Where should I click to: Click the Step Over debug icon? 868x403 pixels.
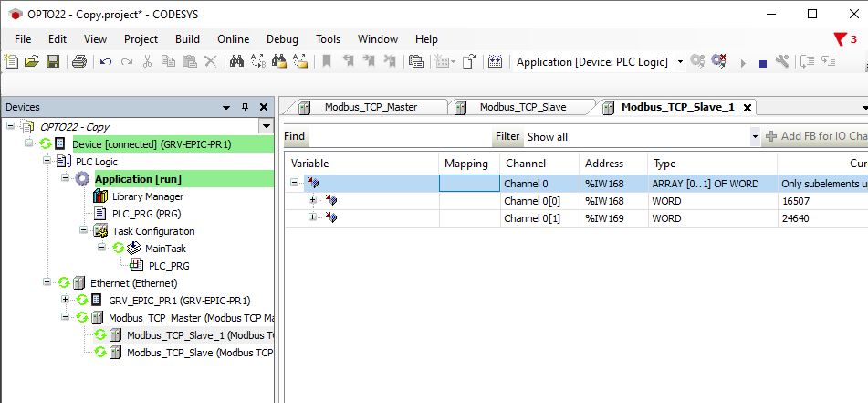point(808,61)
